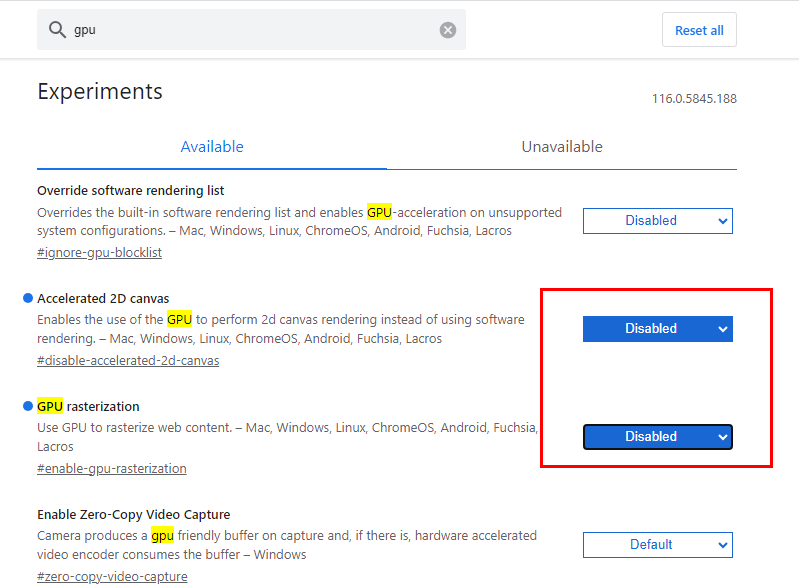This screenshot has height=587, width=799.
Task: Click the Accelerated 2D canvas title
Action: tap(103, 299)
